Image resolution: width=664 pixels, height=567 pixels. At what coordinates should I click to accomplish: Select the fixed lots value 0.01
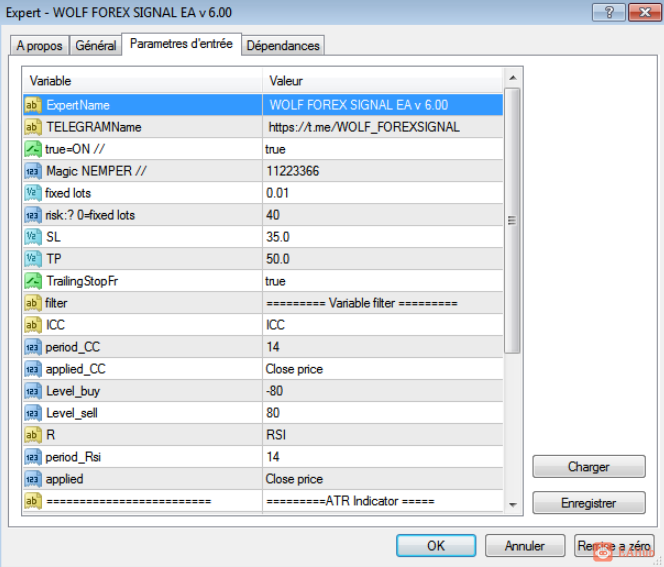pyautogui.click(x=383, y=193)
